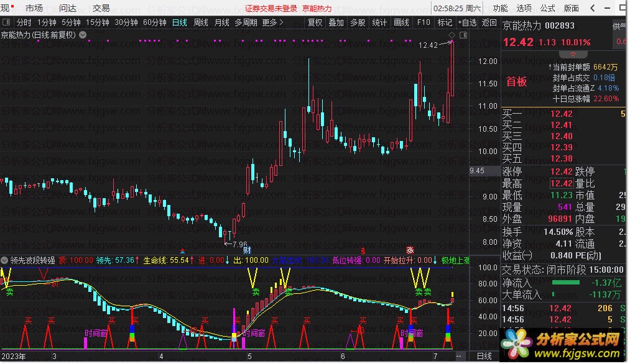630x364 pixels.
Task: Click the 封单占成交 0.18倍 row
Action: pyautogui.click(x=584, y=78)
